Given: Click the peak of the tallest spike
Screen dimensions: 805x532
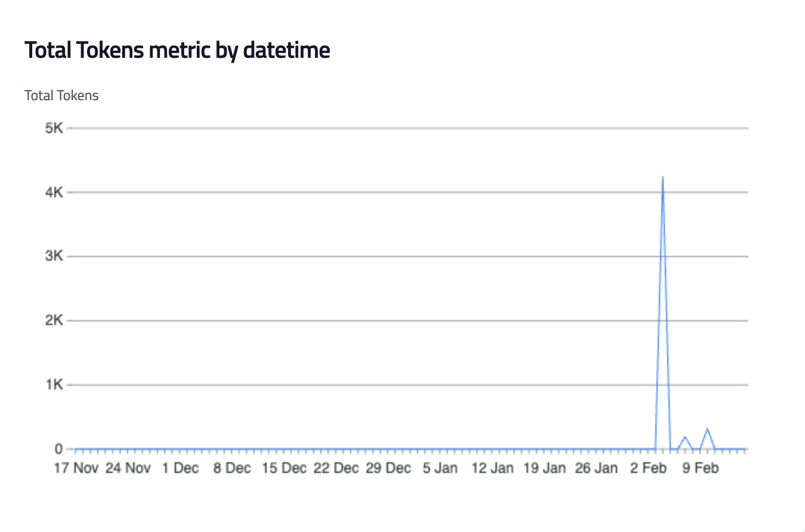Looking at the screenshot, I should click(x=662, y=177).
